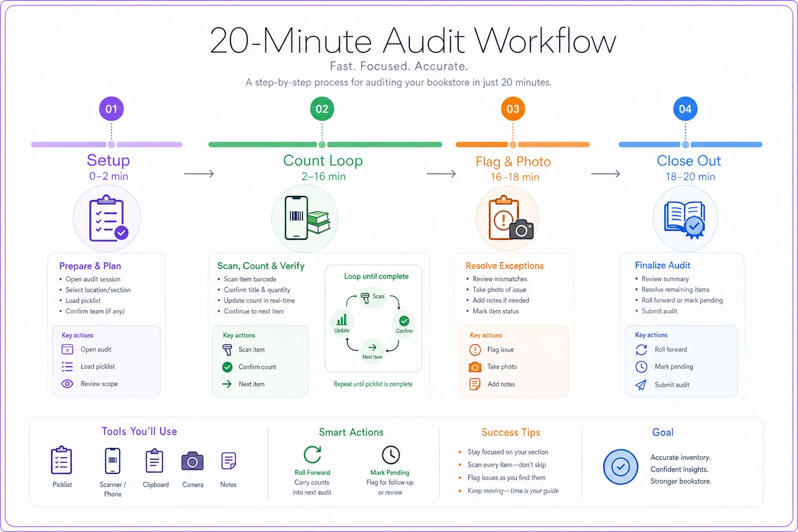Select the Take photo camera icon
The height and width of the screenshot is (532, 798).
475,367
